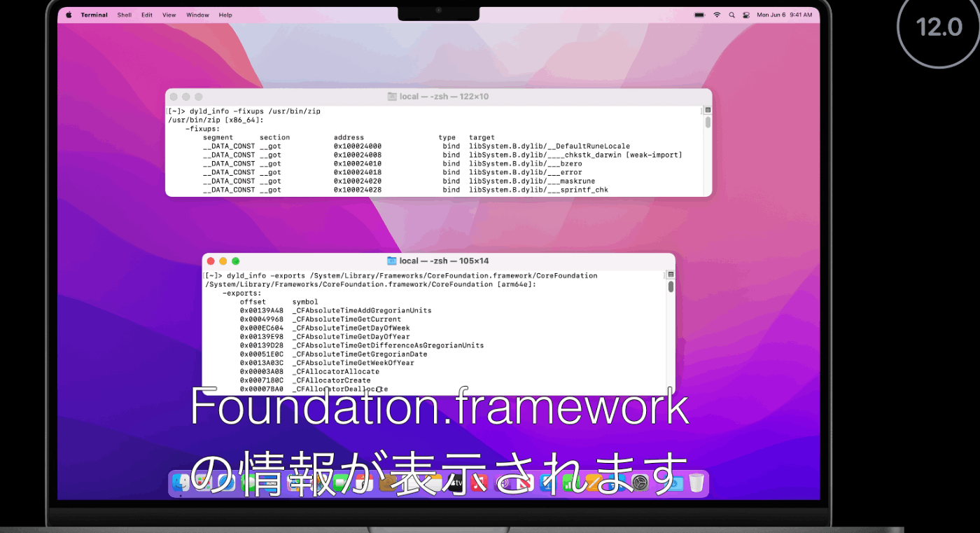Click '_CFAllocatorCreate' symbol
This screenshot has width=980, height=533.
pos(332,380)
